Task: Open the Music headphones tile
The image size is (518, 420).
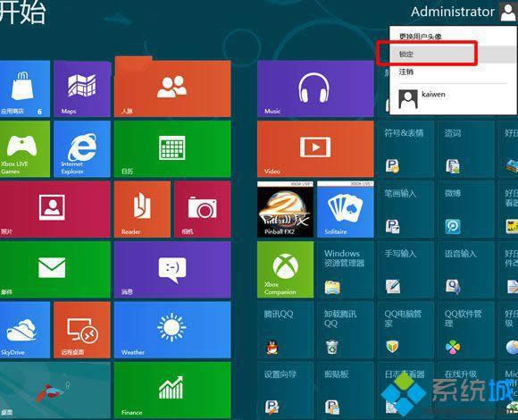Action: coord(315,88)
